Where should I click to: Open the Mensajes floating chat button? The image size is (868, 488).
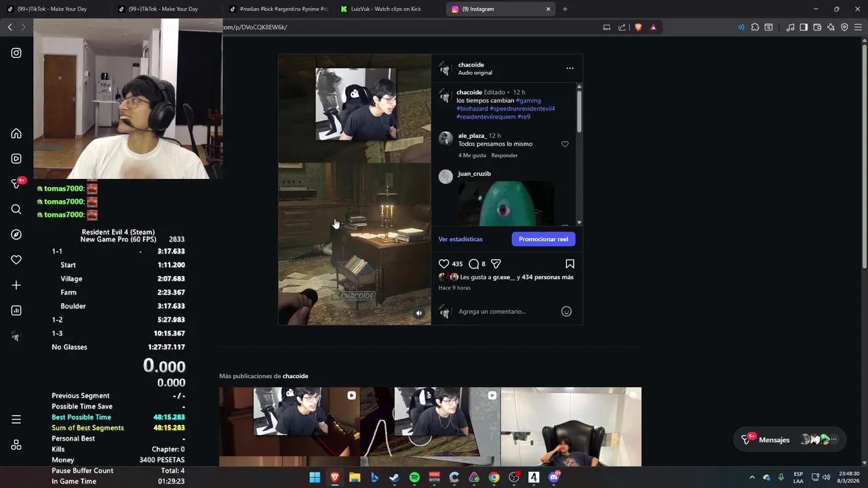(x=790, y=439)
